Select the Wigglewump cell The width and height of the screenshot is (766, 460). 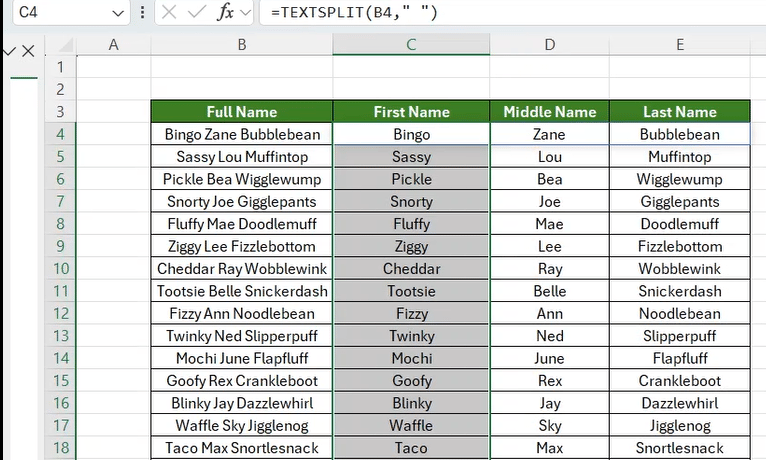click(x=680, y=179)
